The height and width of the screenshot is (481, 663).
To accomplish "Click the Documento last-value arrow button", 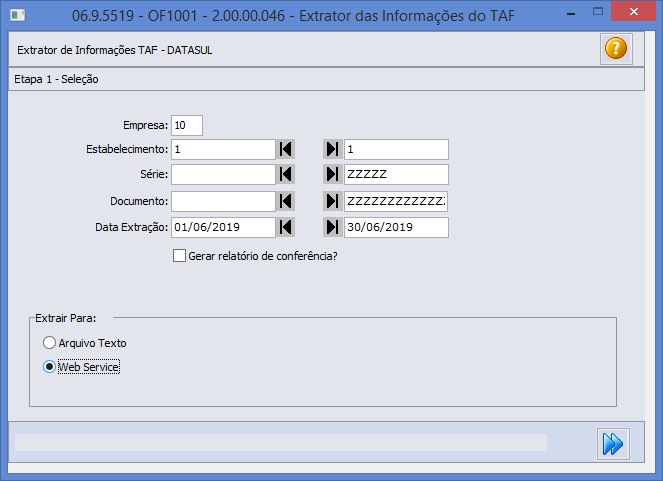I will click(333, 201).
